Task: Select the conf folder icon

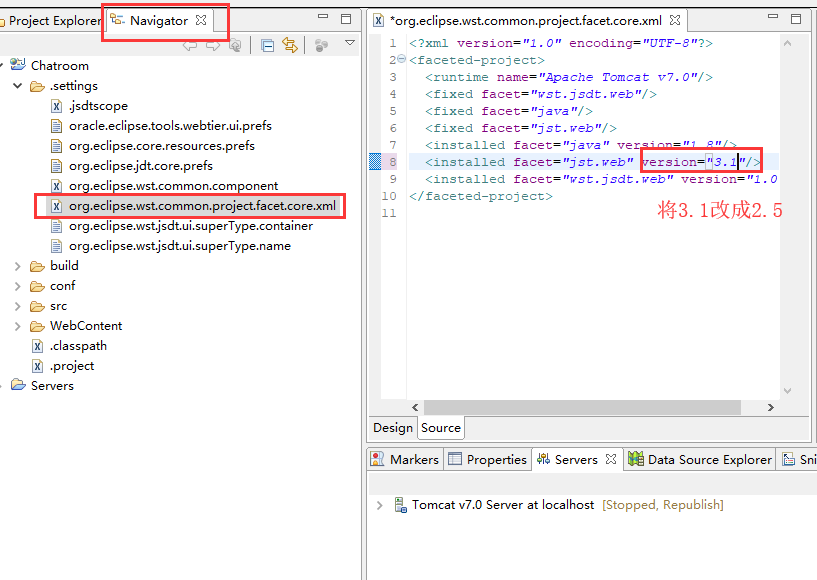Action: click(x=38, y=286)
